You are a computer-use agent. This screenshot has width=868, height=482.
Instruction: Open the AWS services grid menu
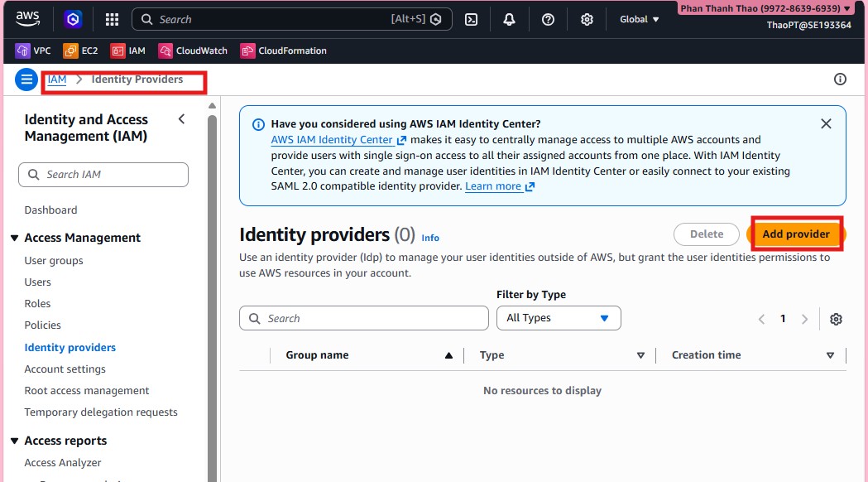[x=112, y=20]
